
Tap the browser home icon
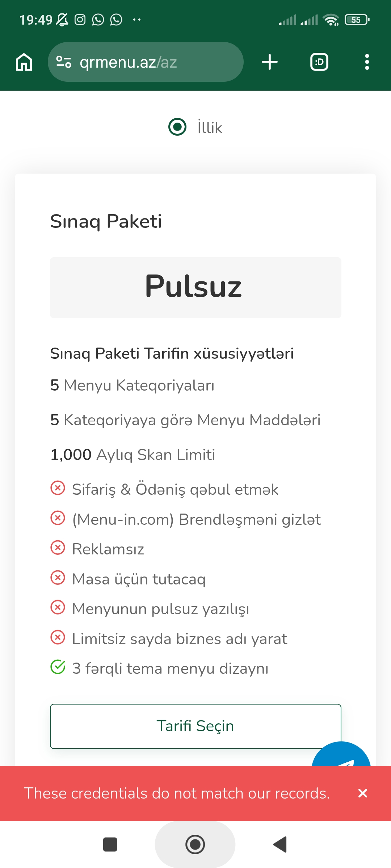[24, 62]
